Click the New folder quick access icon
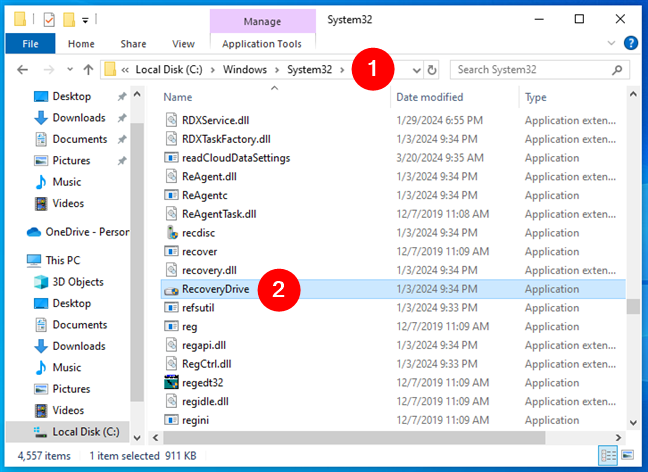This screenshot has height=472, width=648. pos(69,19)
